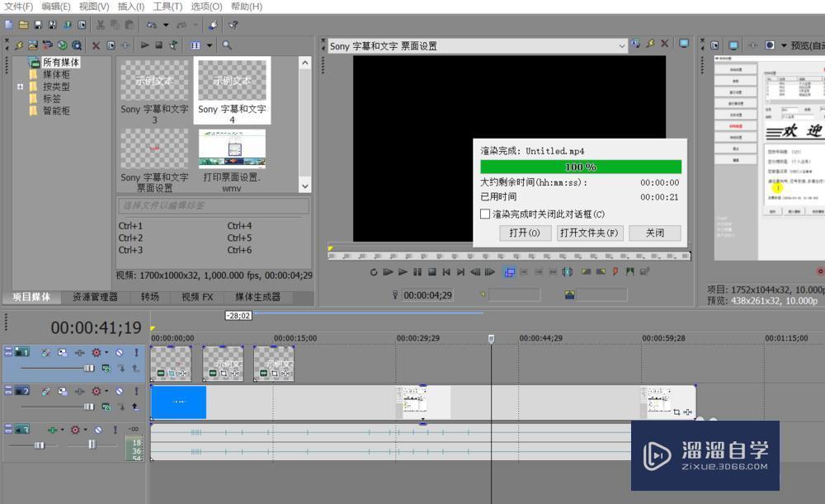Image resolution: width=825 pixels, height=504 pixels.
Task: Stop media preview with the square icon
Action: (x=159, y=45)
